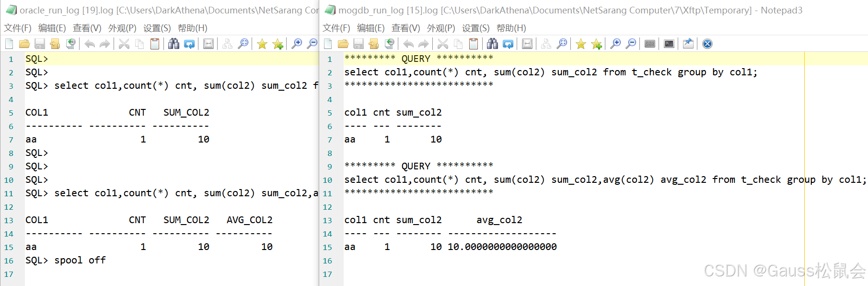Click Browse file icon in oracle_run_log window
Screen dimensions: 868x286
tap(55, 44)
